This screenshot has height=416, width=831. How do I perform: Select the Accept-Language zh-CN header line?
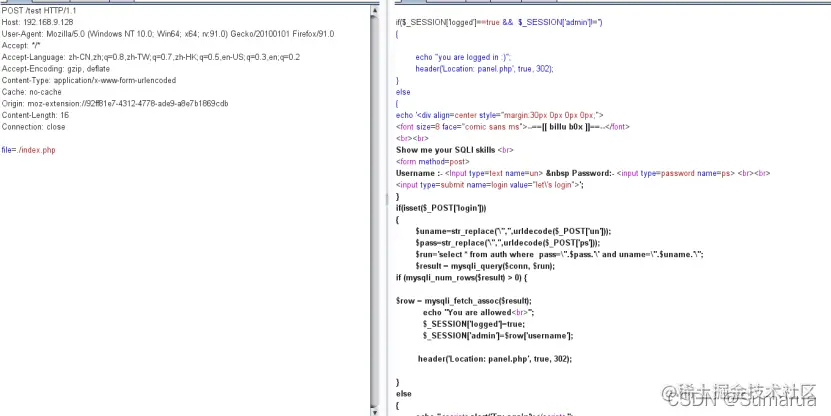click(x=151, y=57)
